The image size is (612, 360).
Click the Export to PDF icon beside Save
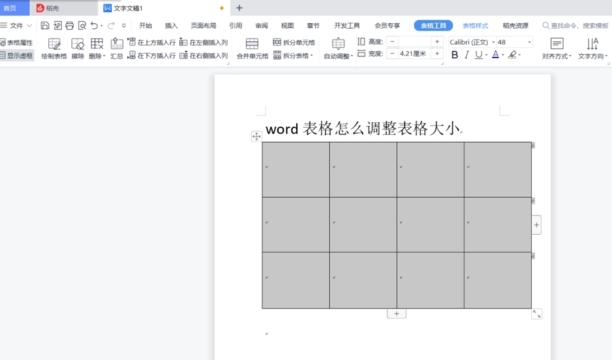pyautogui.click(x=57, y=26)
